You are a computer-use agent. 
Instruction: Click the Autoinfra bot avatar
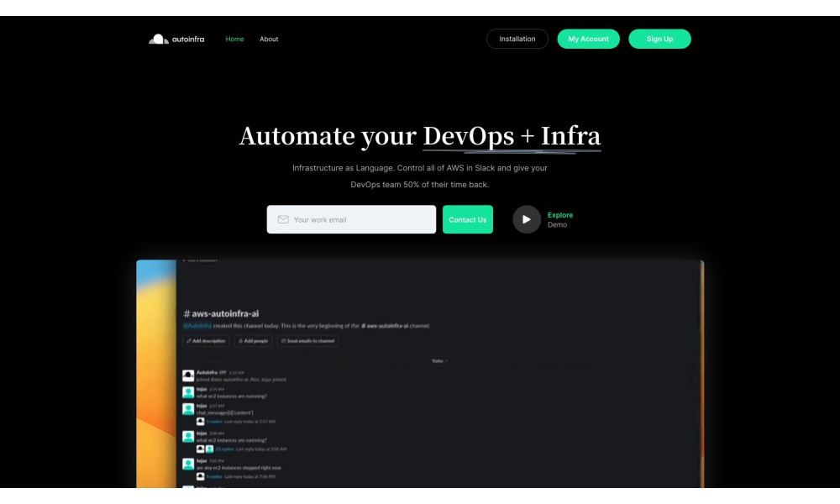pyautogui.click(x=188, y=375)
